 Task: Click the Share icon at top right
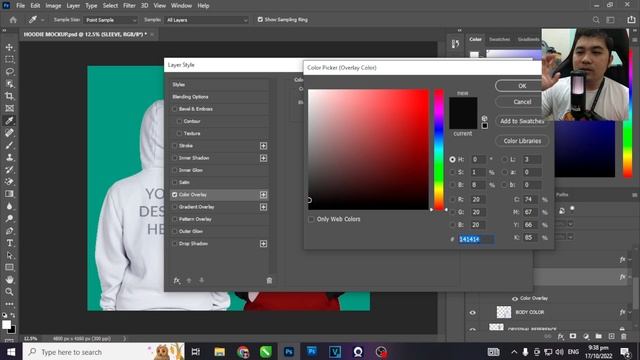pos(631,20)
